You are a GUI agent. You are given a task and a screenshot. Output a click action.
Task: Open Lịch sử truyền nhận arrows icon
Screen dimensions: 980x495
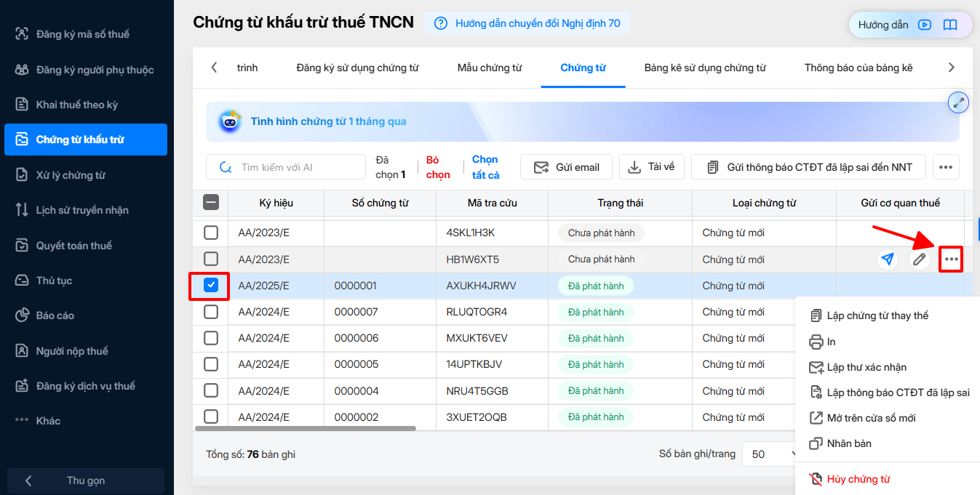22,210
